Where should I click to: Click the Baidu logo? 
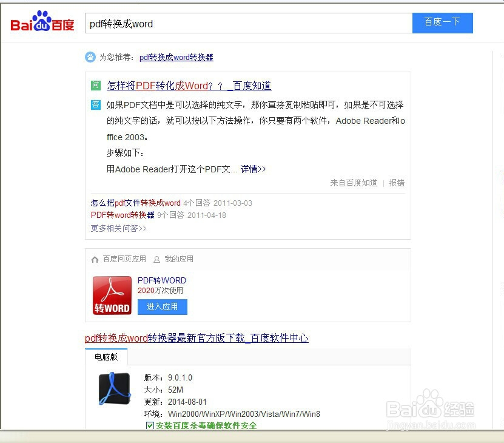pos(42,21)
